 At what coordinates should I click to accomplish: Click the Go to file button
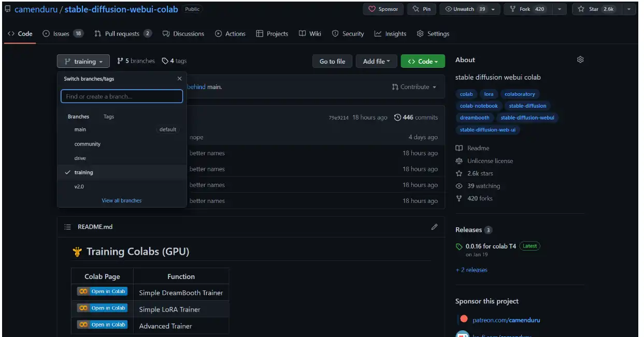332,61
